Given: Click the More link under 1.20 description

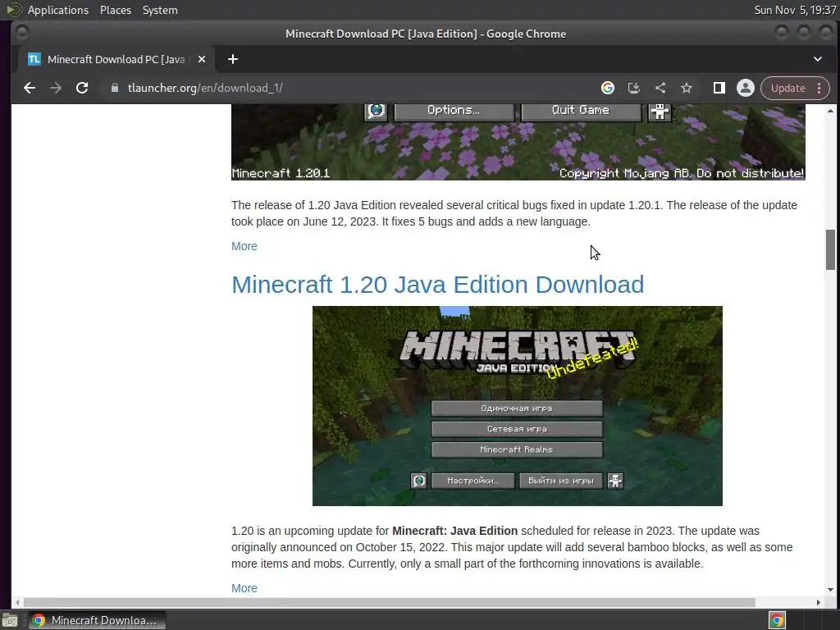Looking at the screenshot, I should pyautogui.click(x=244, y=588).
